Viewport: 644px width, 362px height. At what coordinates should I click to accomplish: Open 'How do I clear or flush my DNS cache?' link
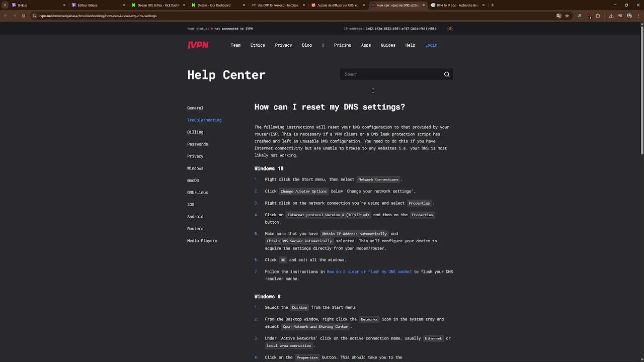pos(369,271)
